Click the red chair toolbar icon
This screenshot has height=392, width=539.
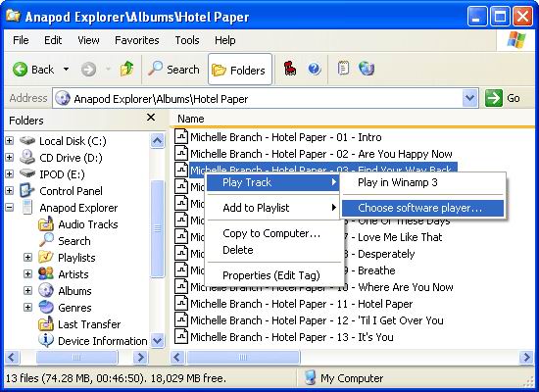(290, 68)
